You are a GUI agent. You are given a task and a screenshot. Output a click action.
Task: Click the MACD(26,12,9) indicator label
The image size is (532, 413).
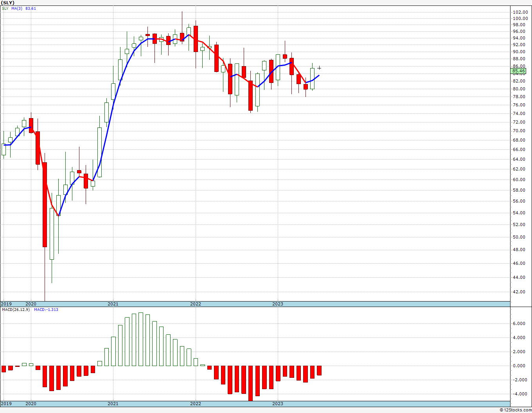[16, 310]
